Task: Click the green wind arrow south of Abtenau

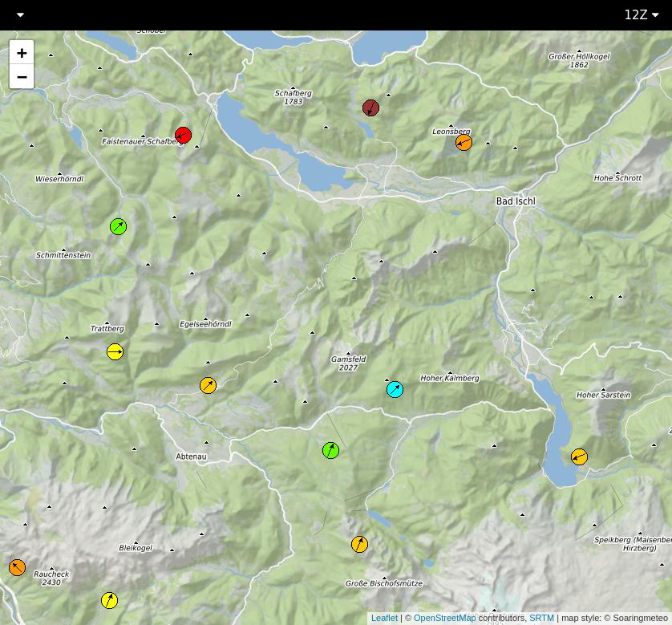Action: pyautogui.click(x=330, y=450)
